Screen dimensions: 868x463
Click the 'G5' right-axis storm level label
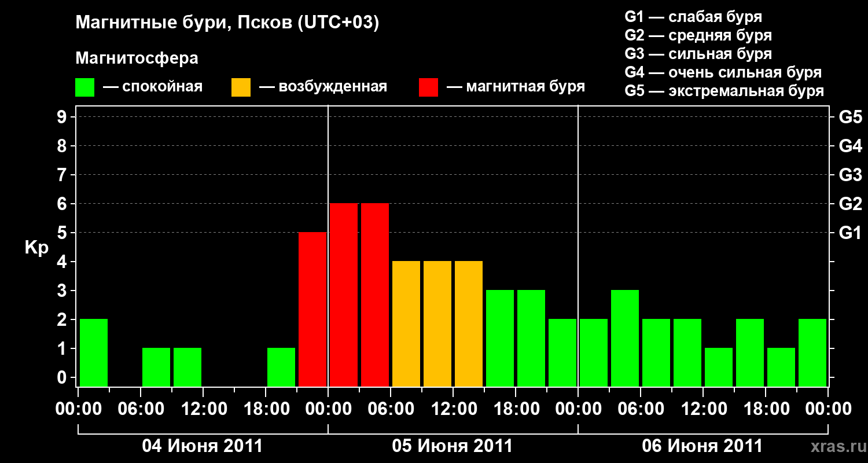851,117
